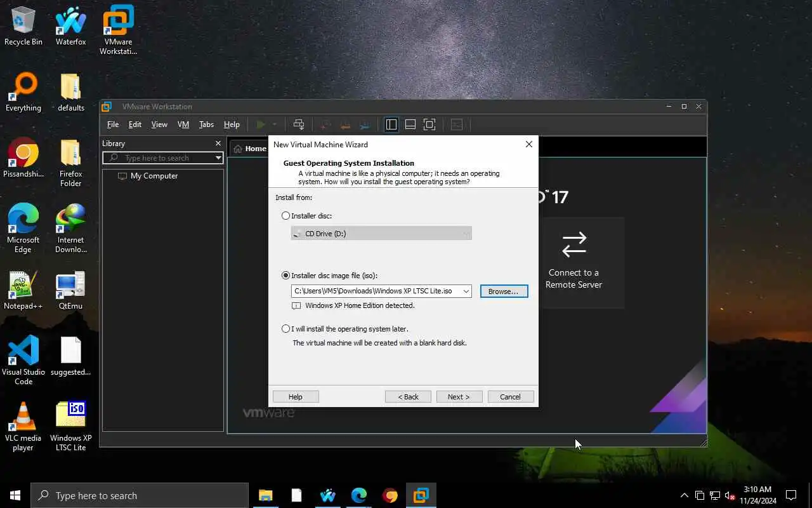Click the < Back button
The height and width of the screenshot is (508, 812).
pyautogui.click(x=408, y=396)
